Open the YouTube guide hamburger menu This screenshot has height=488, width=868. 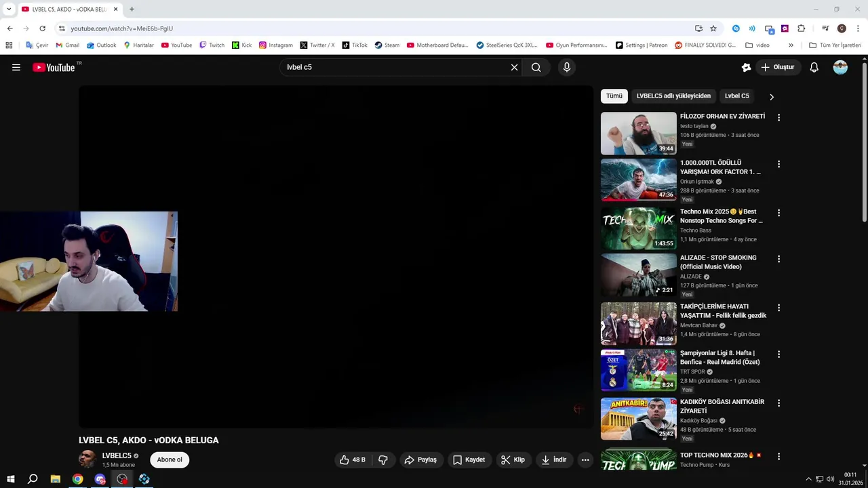(16, 67)
